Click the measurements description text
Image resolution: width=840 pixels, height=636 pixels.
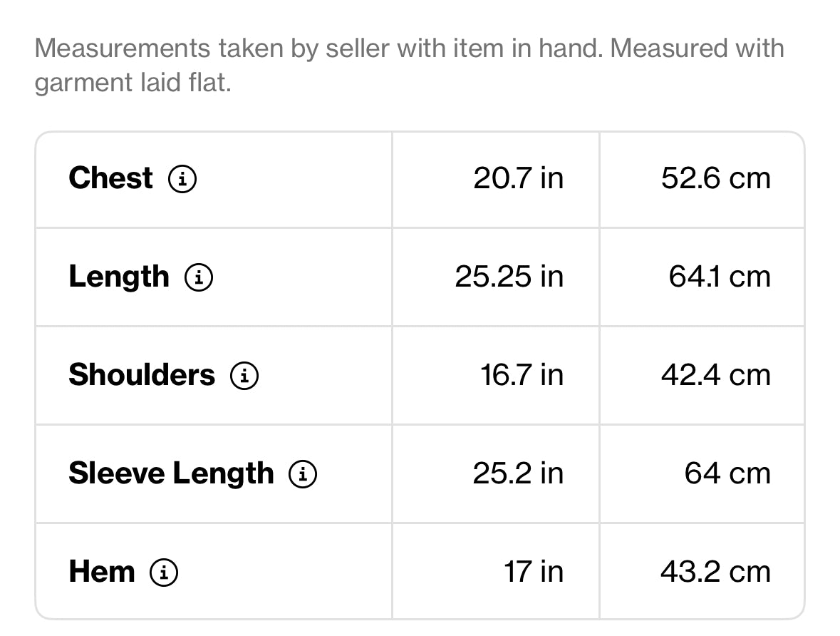[x=409, y=66]
